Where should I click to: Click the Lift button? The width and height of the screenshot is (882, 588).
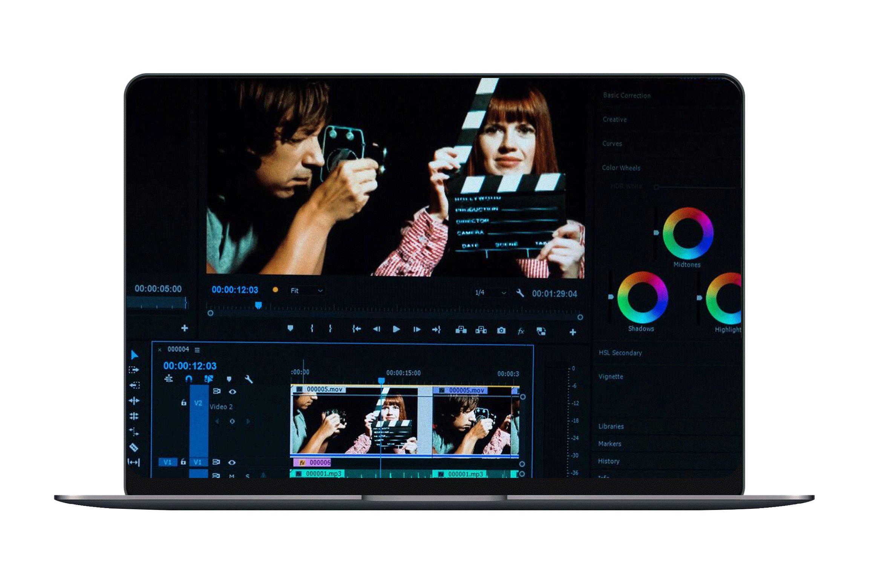click(x=461, y=331)
